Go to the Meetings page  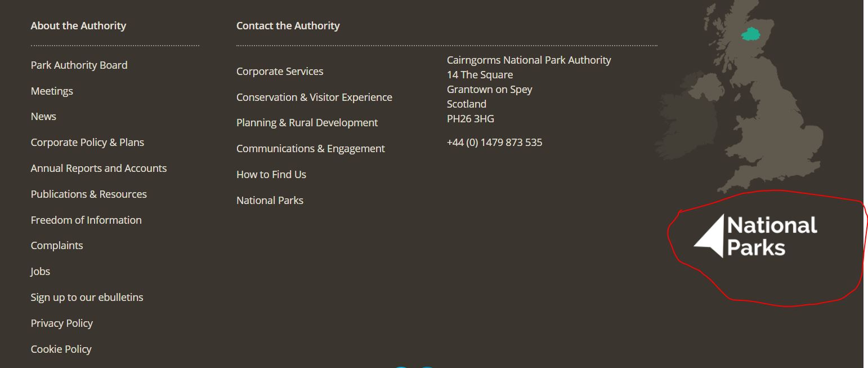point(52,91)
